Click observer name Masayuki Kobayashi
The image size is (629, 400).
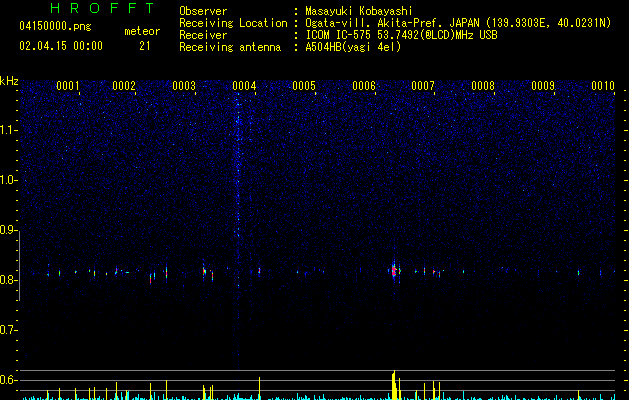tap(359, 11)
